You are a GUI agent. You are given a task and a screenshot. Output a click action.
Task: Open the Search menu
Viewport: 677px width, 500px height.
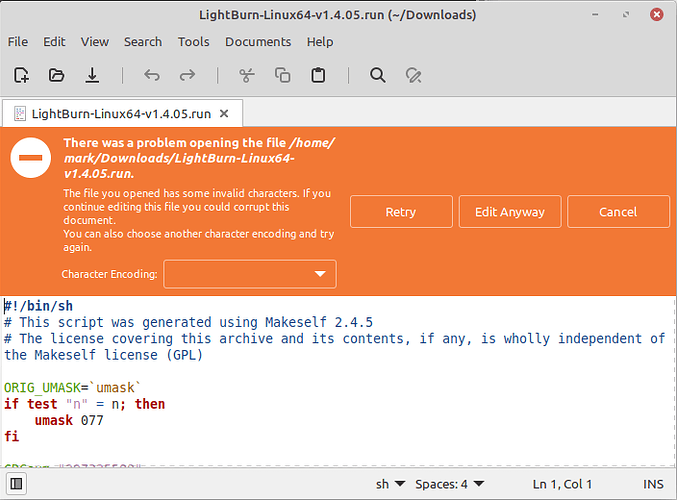[x=143, y=42]
